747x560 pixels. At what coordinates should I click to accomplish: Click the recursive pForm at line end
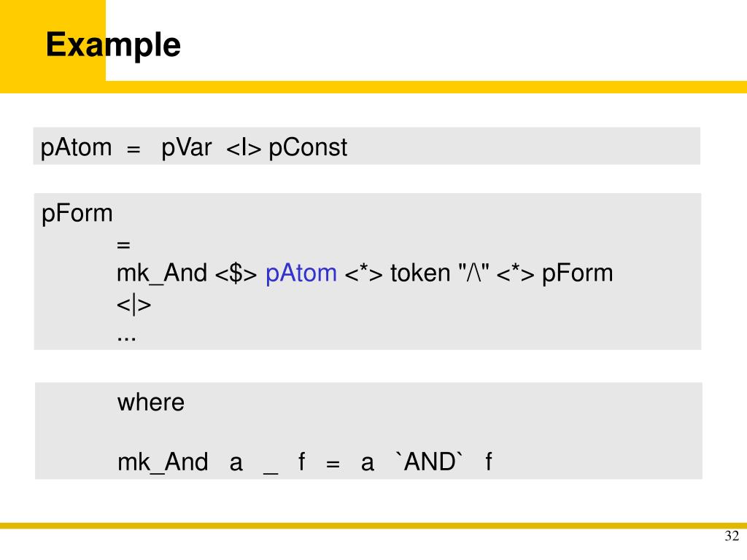pyautogui.click(x=578, y=274)
